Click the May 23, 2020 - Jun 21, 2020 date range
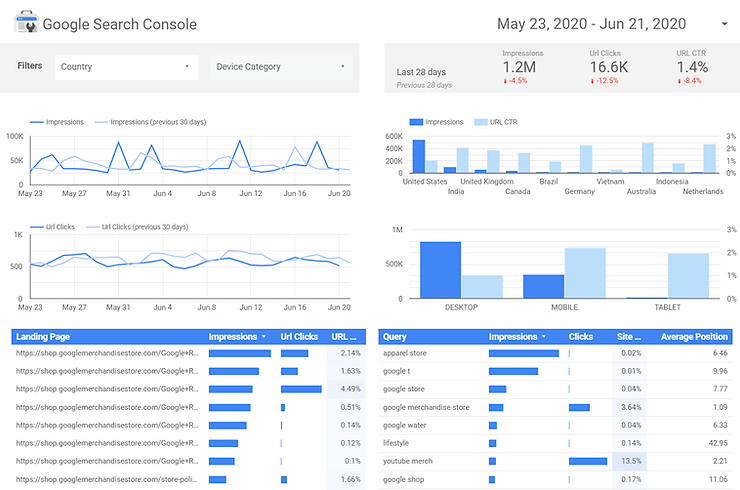Screen dimensions: 740x490 tap(591, 24)
